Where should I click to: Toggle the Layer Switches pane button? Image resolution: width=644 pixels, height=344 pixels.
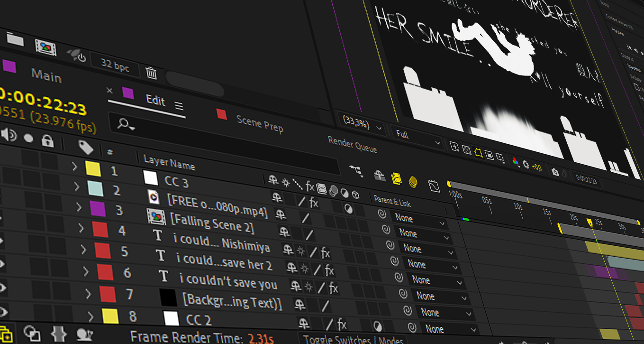6,335
